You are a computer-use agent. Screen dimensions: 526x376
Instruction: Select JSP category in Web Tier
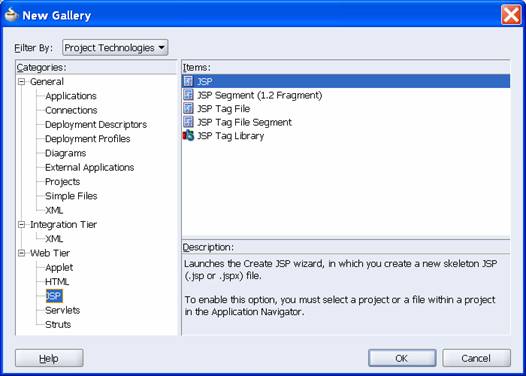click(x=54, y=296)
